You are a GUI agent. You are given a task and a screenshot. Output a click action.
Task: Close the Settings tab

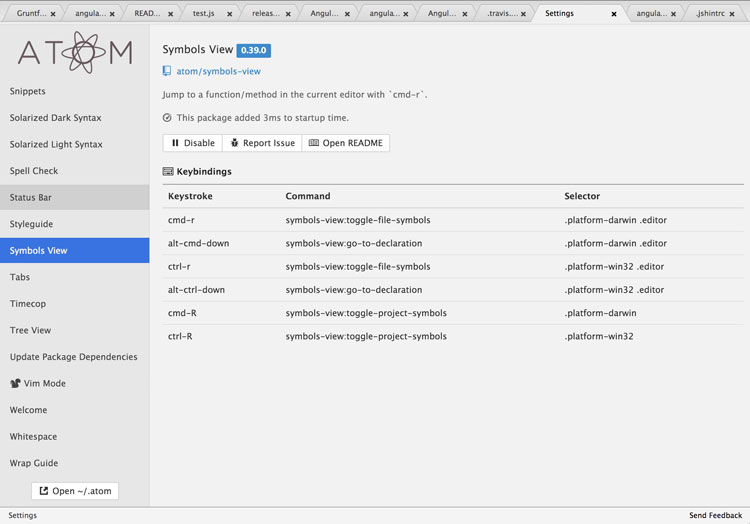(x=614, y=14)
